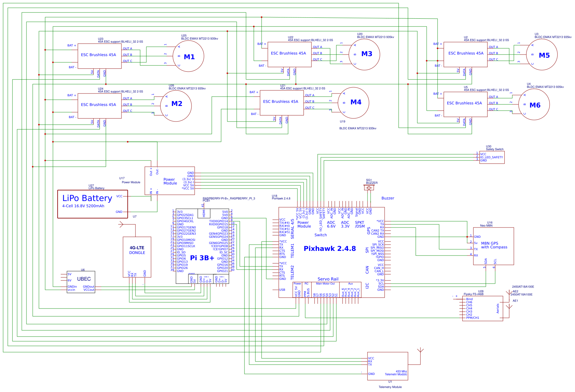Click the HDMI connector on the Pi
This screenshot has width=575, height=392.
pos(204,213)
